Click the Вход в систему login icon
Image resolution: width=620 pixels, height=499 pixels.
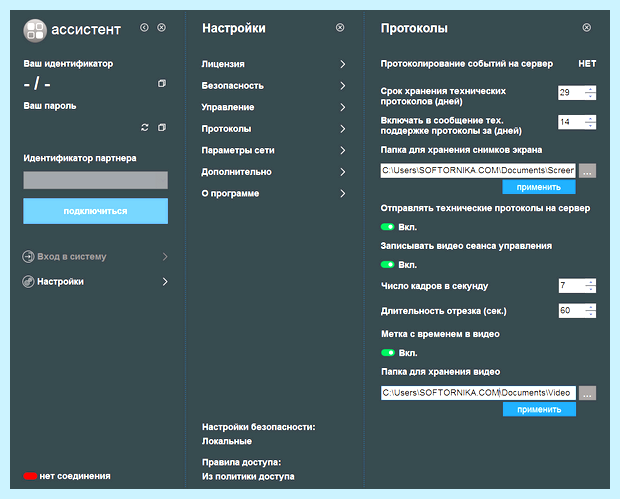(x=28, y=257)
